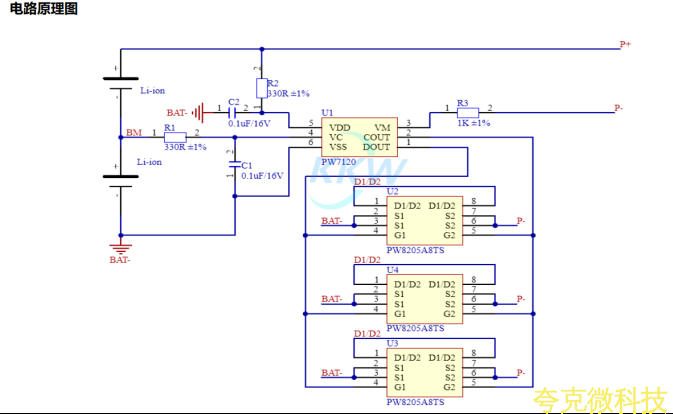Click the VC pin label
Screen dimensions: 673x414
(x=336, y=137)
